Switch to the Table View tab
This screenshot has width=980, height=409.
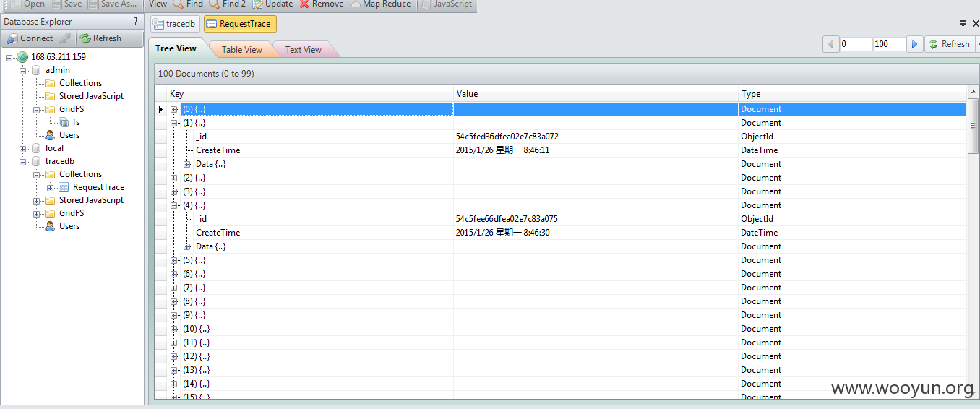(x=242, y=50)
